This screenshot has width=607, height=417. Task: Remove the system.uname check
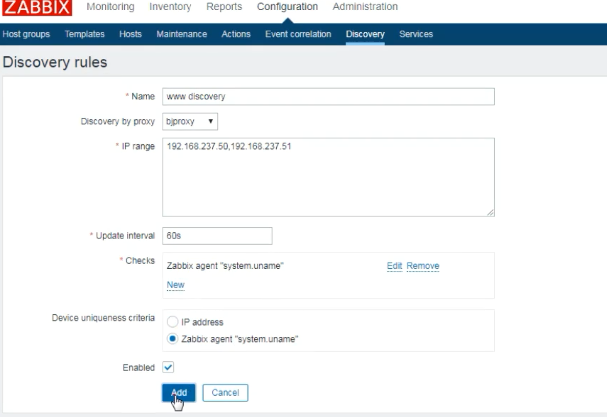423,266
